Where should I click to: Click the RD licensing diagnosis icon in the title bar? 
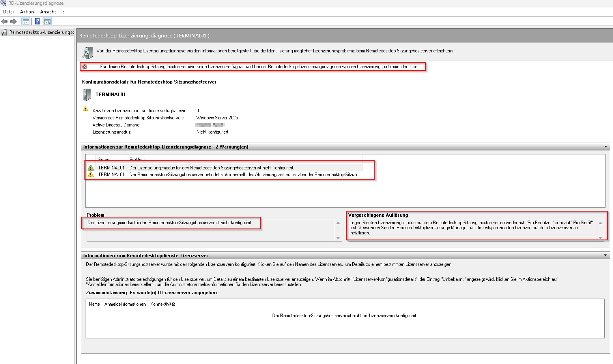[x=4, y=3]
